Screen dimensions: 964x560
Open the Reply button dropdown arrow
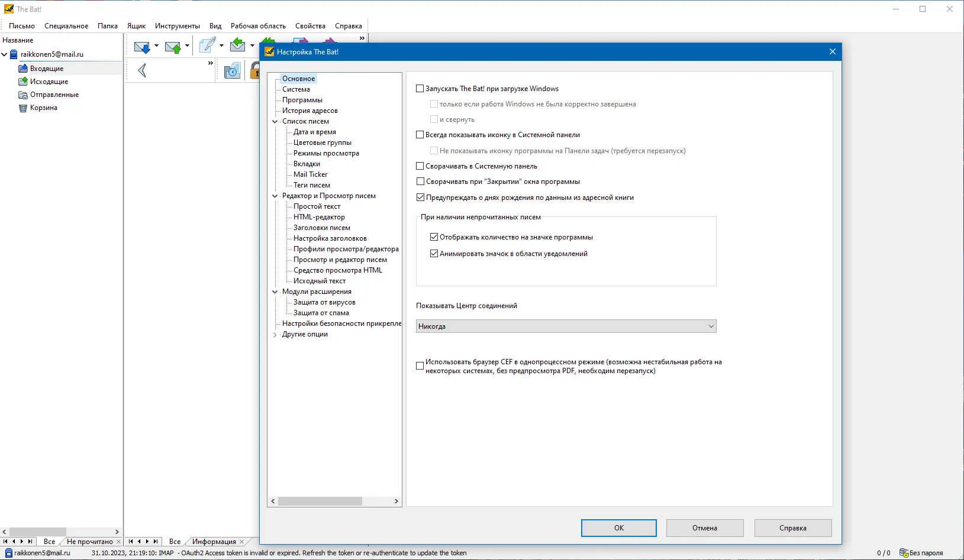(x=252, y=46)
